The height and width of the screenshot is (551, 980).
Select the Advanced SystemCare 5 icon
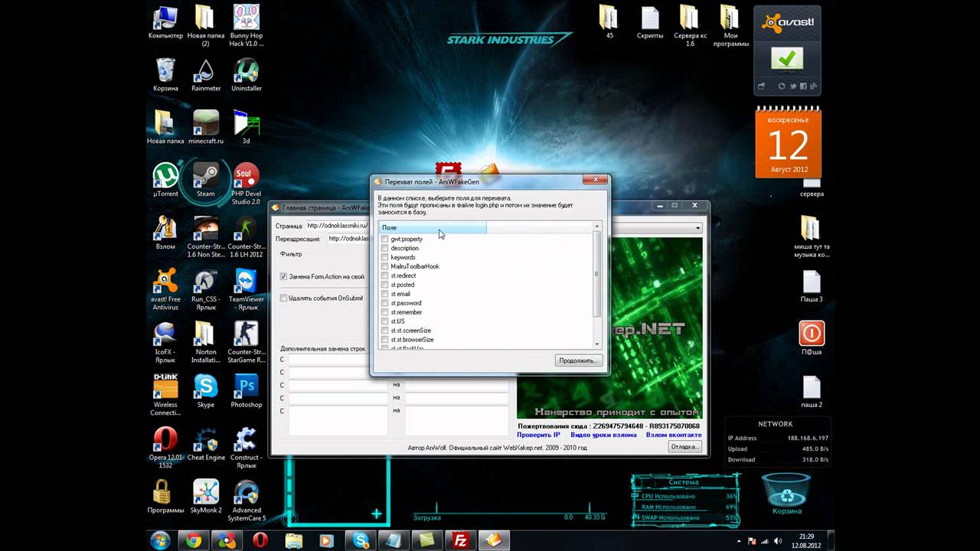246,500
